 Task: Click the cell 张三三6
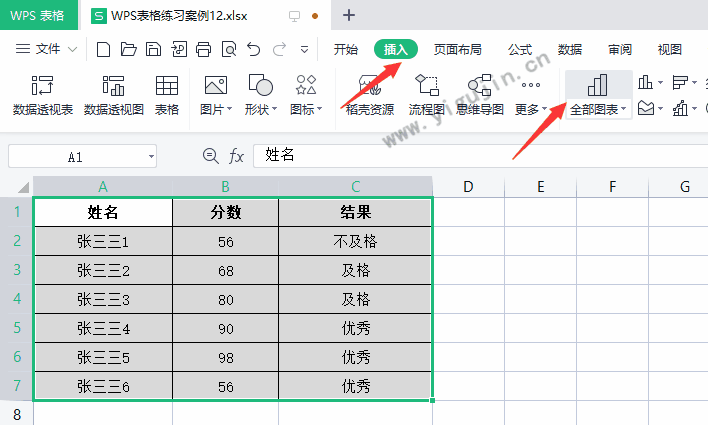tap(103, 386)
